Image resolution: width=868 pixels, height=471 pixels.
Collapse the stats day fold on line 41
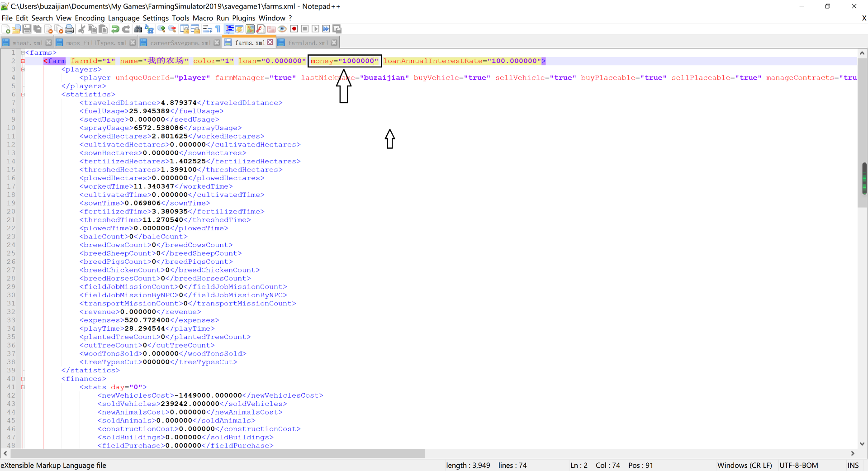click(x=23, y=387)
